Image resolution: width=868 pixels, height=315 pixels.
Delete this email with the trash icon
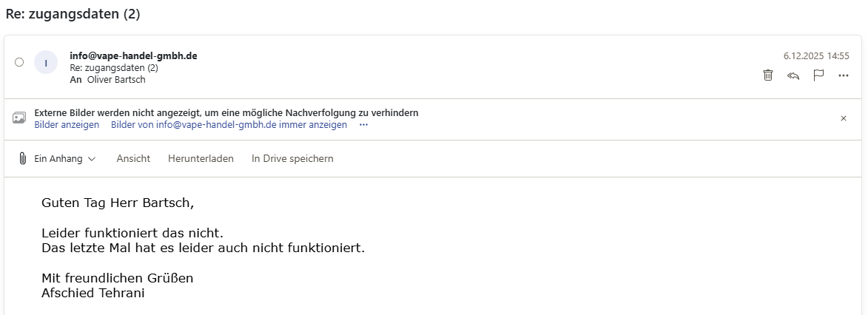pyautogui.click(x=768, y=75)
